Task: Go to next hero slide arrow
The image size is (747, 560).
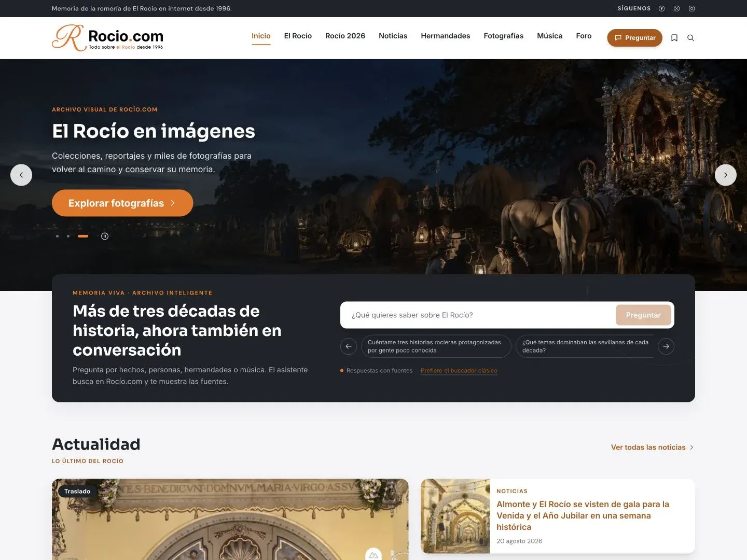Action: [x=726, y=175]
